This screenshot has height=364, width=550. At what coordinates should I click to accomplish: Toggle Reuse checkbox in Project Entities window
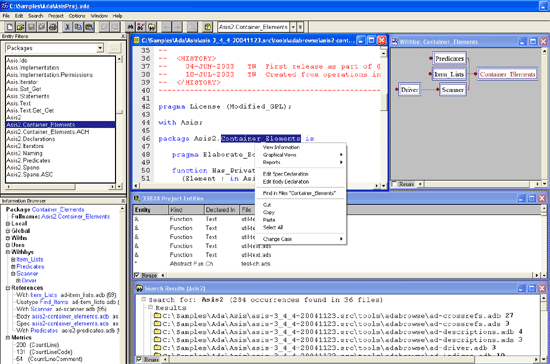point(137,275)
